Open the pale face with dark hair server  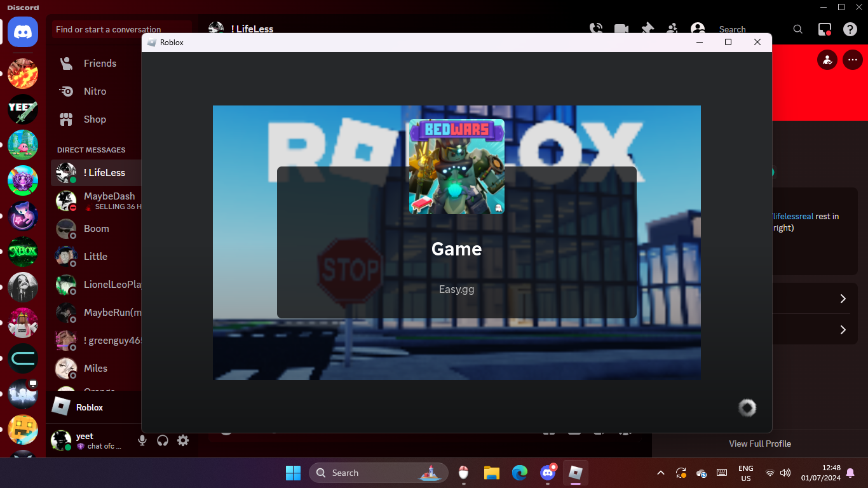tap(23, 287)
